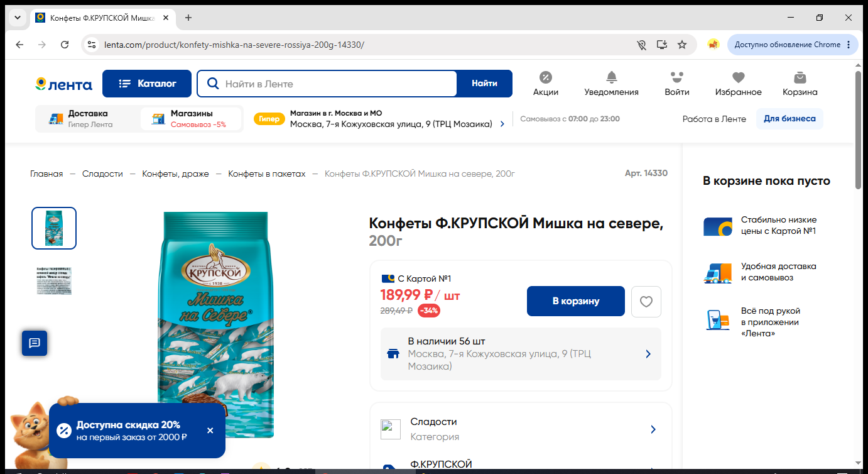Add the candy to cart with В корзину
Screen dimensions: 868x474
(576, 301)
